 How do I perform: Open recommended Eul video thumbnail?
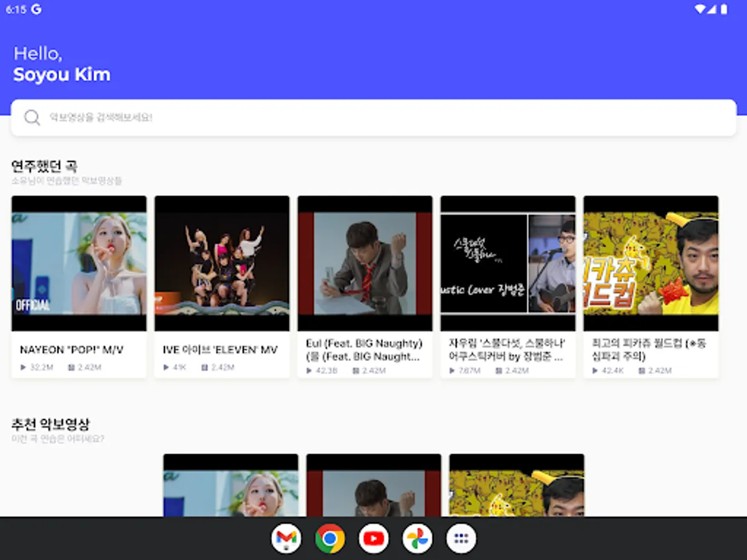[374, 485]
